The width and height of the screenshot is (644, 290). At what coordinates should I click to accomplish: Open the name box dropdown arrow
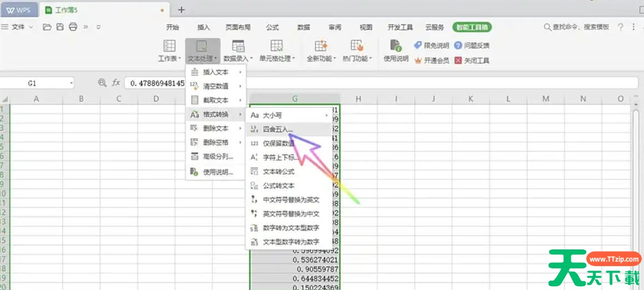[x=71, y=83]
